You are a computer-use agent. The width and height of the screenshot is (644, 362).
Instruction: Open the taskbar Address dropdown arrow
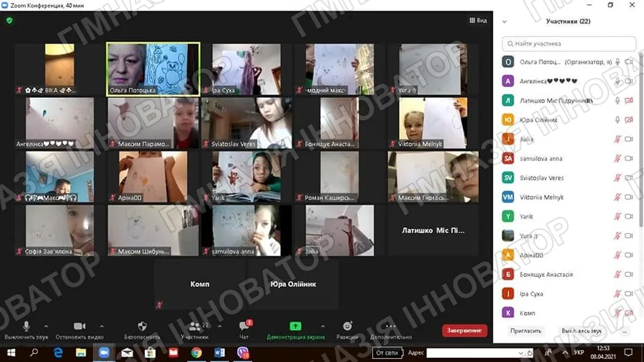(521, 353)
